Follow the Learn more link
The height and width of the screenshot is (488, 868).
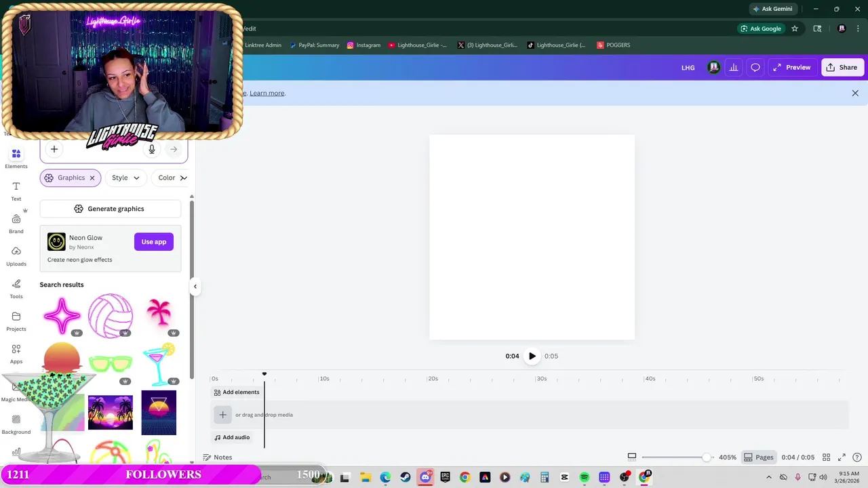267,94
